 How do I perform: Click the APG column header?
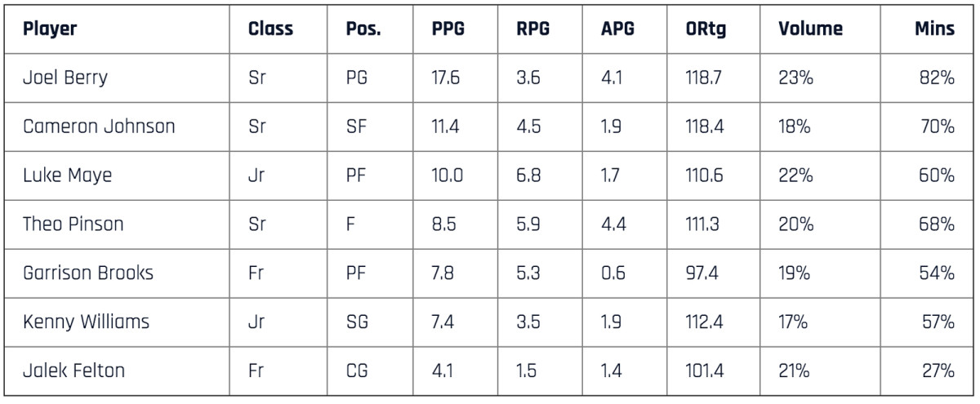pos(618,29)
